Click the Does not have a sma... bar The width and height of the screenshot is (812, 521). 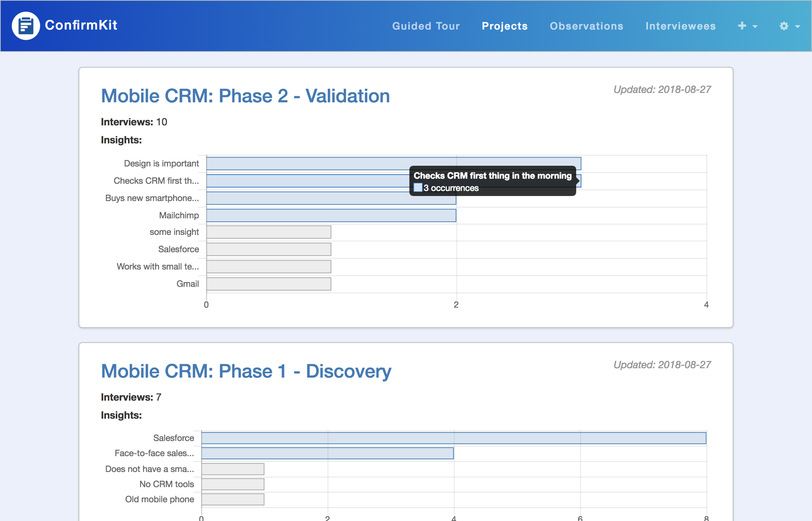tap(233, 469)
